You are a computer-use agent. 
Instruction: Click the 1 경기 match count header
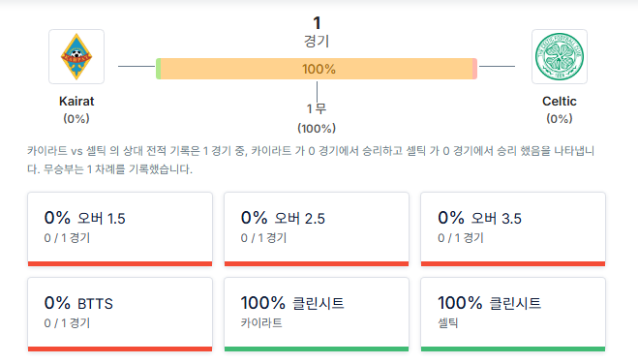click(317, 32)
